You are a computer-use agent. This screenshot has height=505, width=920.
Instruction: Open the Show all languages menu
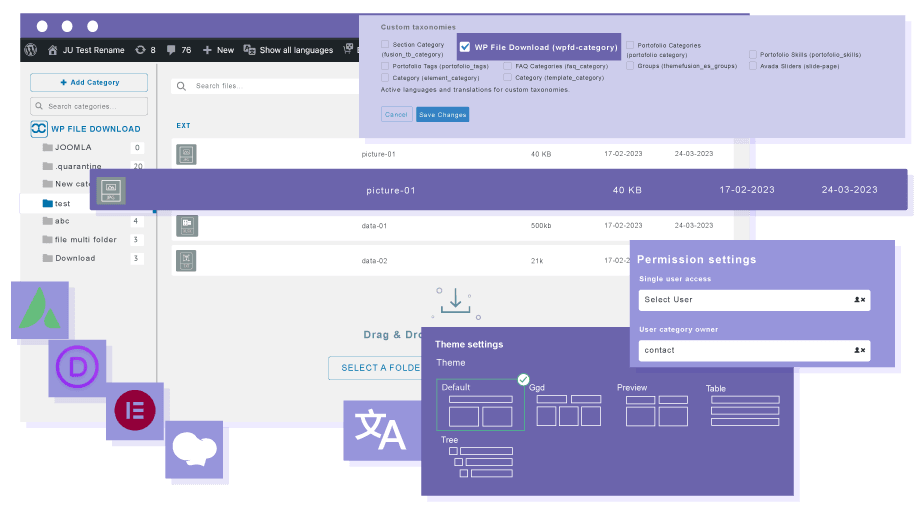289,49
